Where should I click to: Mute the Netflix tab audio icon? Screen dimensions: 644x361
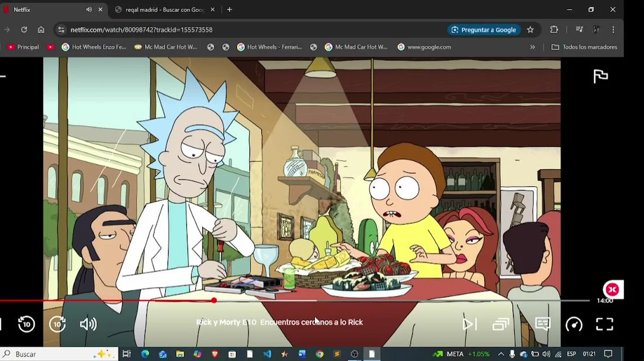click(x=89, y=10)
